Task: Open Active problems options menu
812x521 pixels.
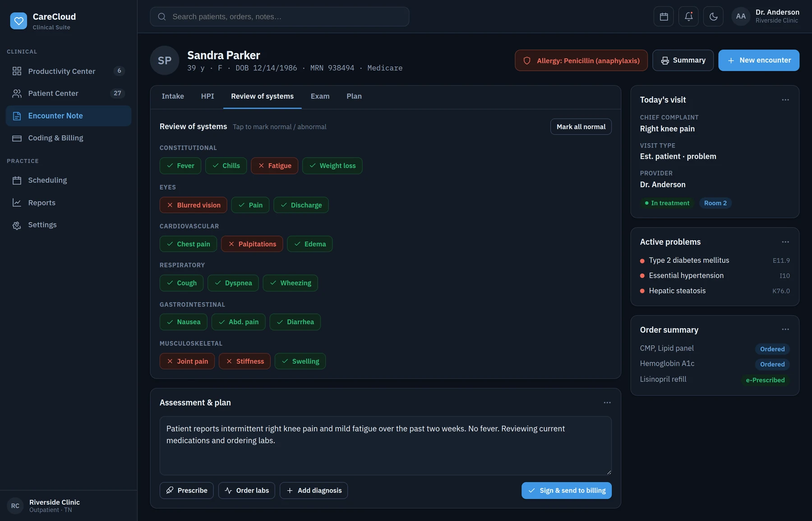Action: coord(785,242)
